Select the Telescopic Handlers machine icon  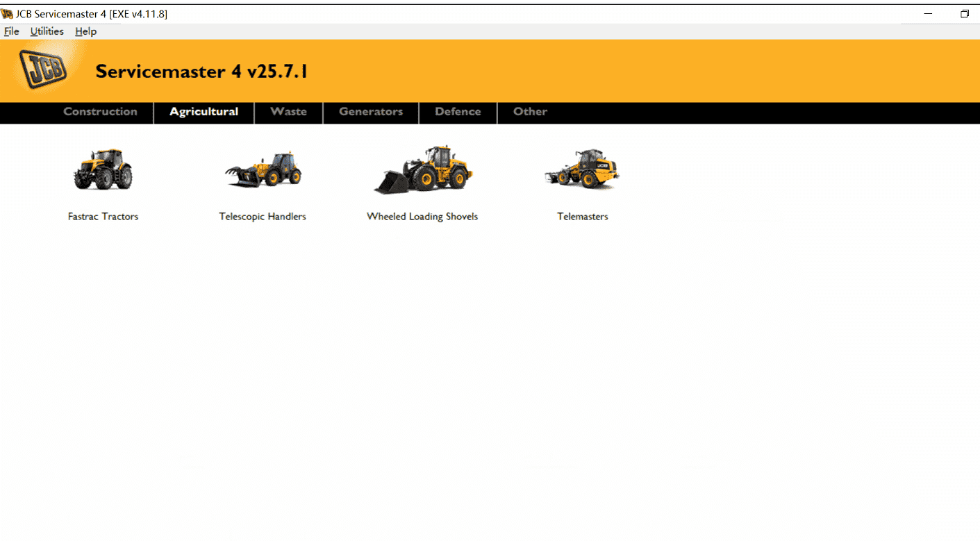tap(263, 169)
